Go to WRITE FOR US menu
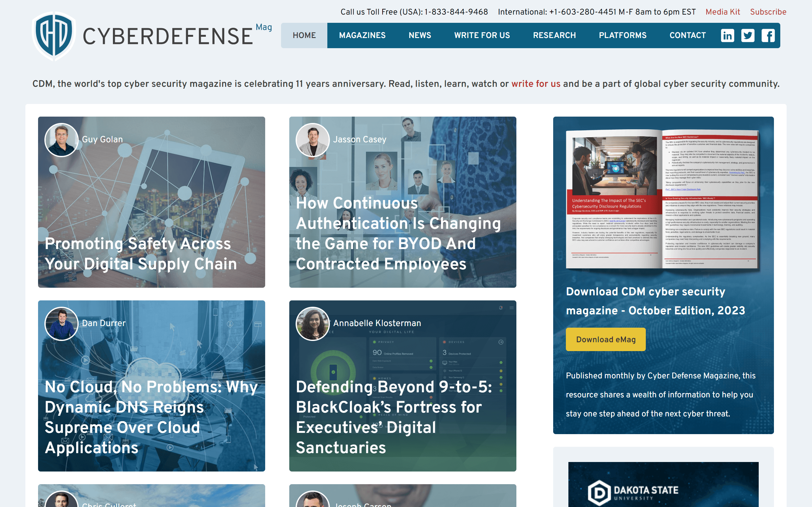Image resolution: width=812 pixels, height=507 pixels. pos(482,35)
